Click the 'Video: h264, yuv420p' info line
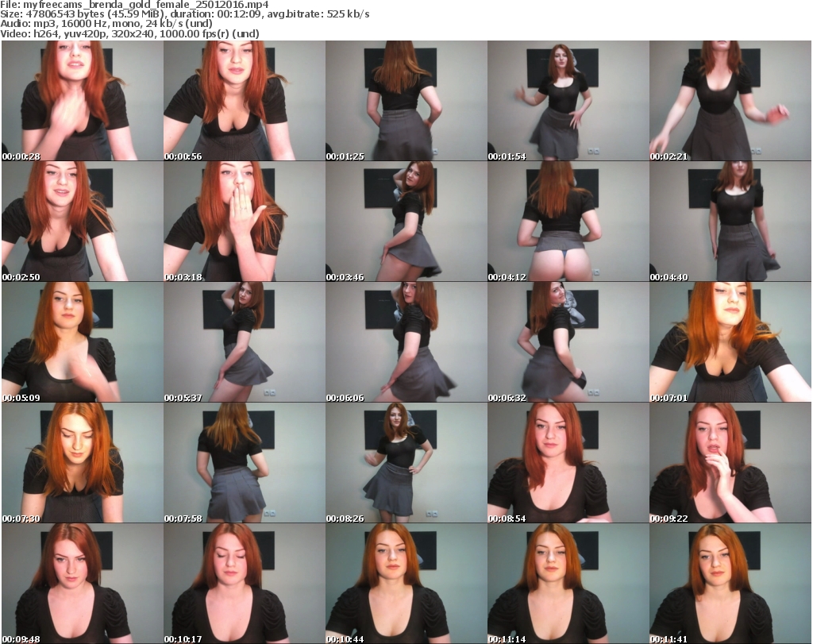The width and height of the screenshot is (813, 644). pos(129,33)
